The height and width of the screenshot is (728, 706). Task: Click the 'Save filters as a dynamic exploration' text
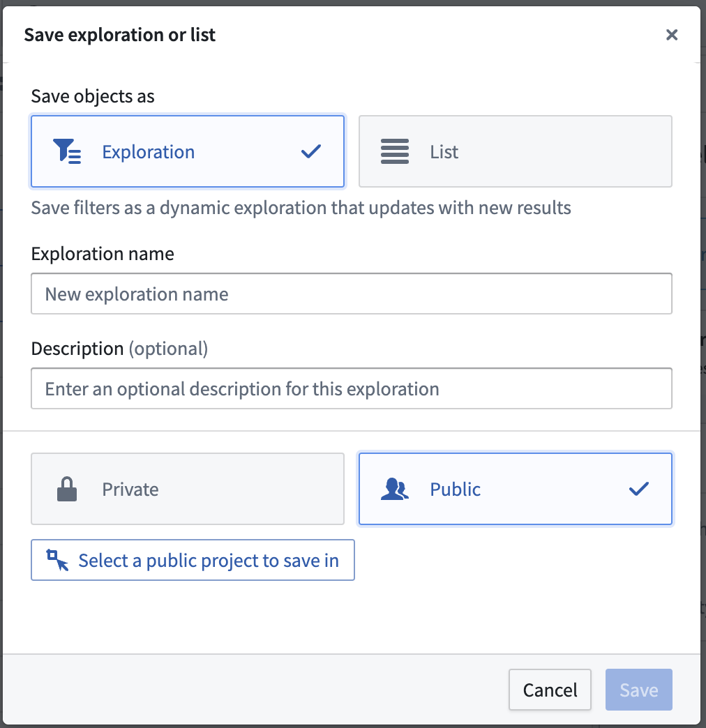pyautogui.click(x=301, y=208)
